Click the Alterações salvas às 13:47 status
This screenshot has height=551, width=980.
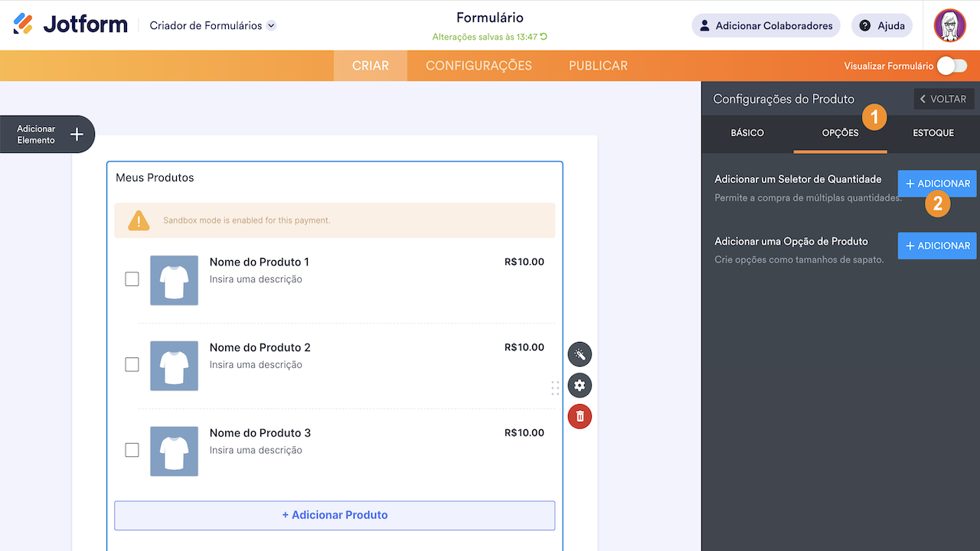485,37
